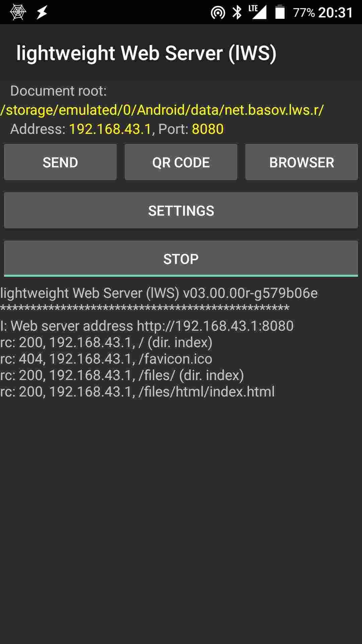Click the Wi-Fi hotspot indicator icon
Image resolution: width=362 pixels, height=644 pixels.
218,12
